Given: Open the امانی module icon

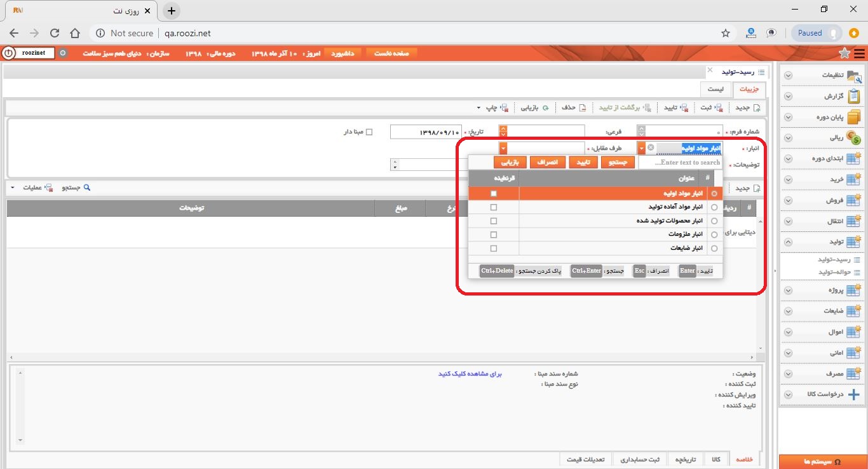Looking at the screenshot, I should tap(854, 352).
